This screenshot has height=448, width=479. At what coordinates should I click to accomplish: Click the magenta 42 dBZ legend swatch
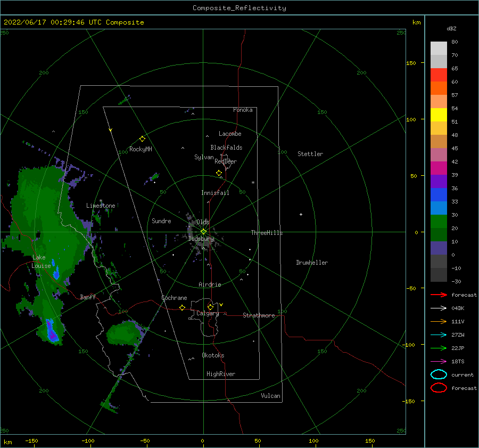(439, 168)
